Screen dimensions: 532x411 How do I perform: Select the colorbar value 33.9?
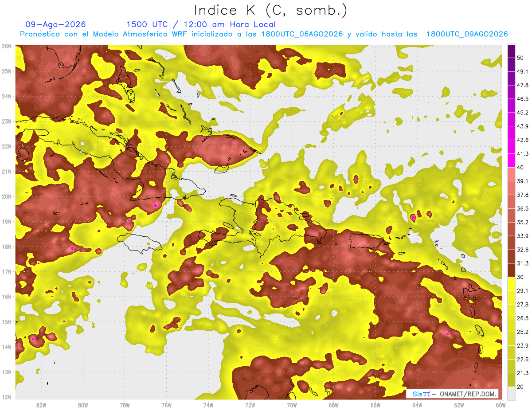coord(523,236)
